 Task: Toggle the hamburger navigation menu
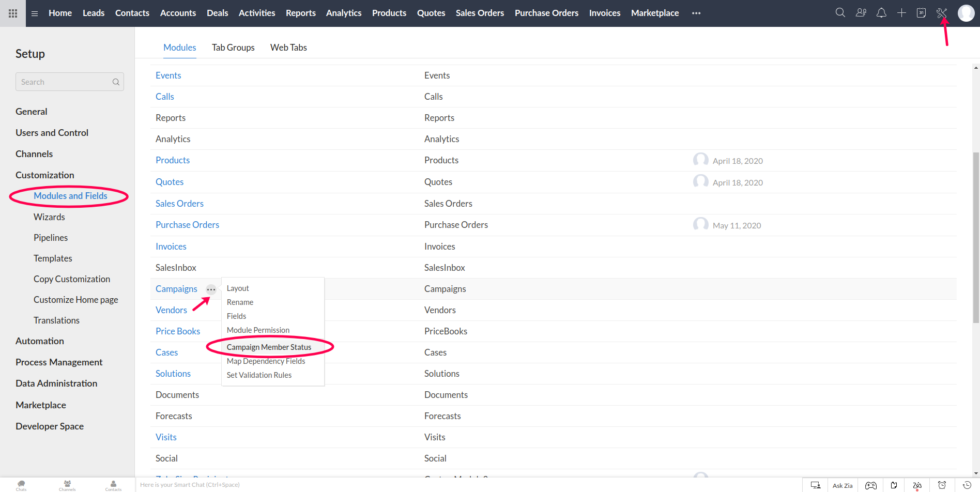click(x=35, y=13)
